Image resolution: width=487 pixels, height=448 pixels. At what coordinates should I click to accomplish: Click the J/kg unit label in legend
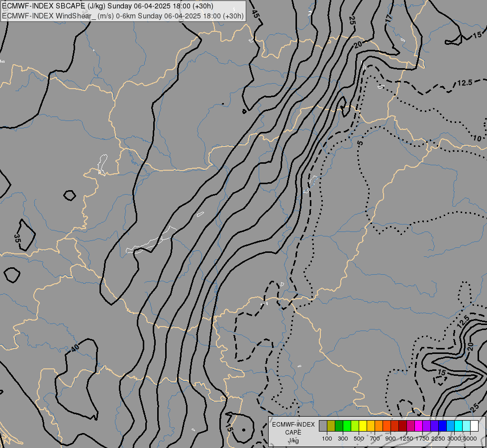[293, 441]
